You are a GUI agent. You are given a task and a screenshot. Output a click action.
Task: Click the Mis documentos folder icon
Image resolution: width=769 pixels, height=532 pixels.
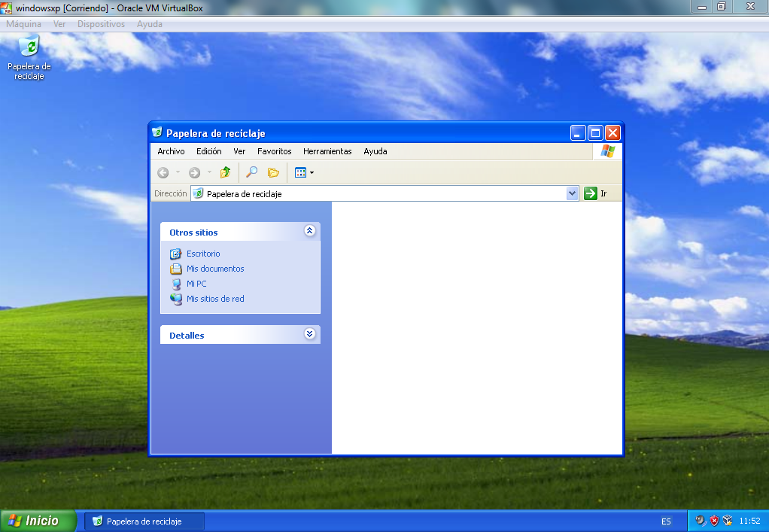[x=175, y=269]
